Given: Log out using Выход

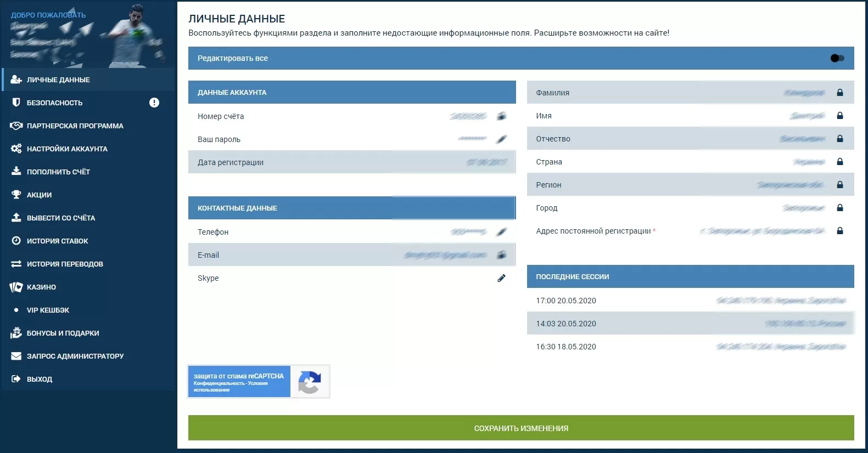Looking at the screenshot, I should tap(39, 379).
